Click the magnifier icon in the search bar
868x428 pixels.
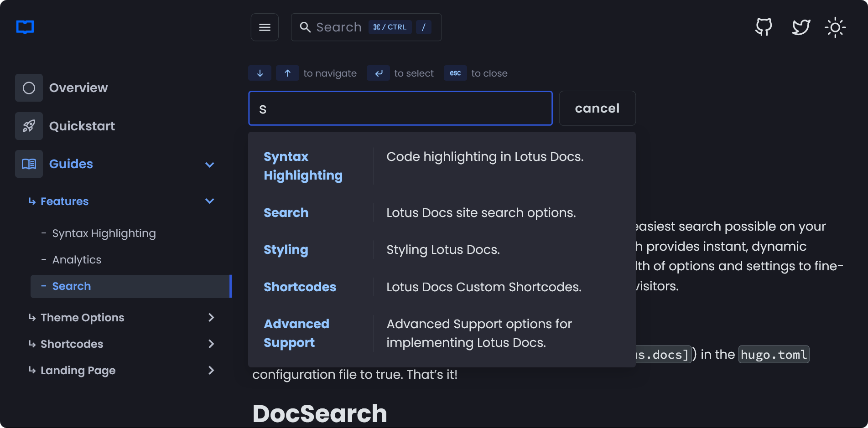pos(305,27)
